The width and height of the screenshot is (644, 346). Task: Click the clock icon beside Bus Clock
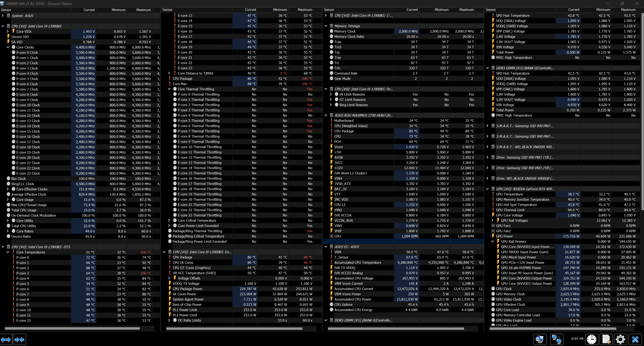point(8,179)
